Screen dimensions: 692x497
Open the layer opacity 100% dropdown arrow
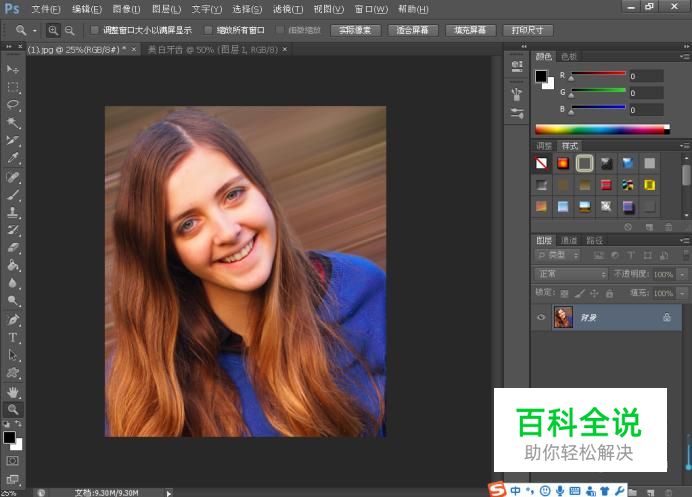pyautogui.click(x=682, y=274)
